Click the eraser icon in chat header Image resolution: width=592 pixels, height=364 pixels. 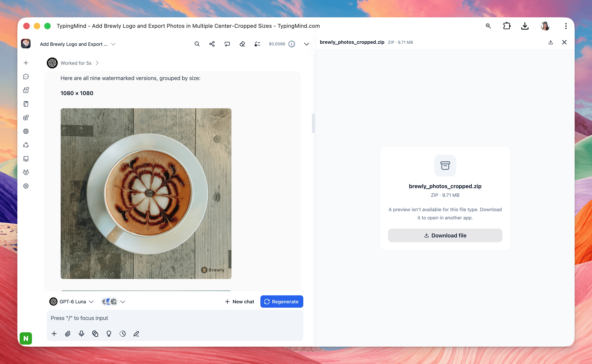coord(242,44)
